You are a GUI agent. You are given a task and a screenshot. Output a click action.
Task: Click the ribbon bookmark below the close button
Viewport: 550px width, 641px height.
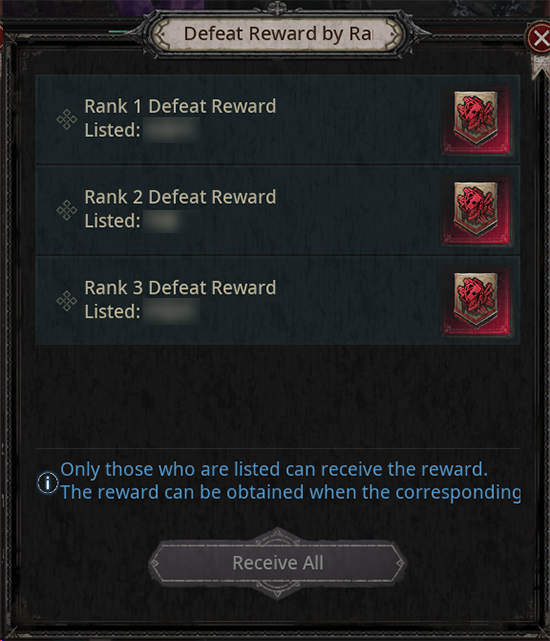coord(540,66)
